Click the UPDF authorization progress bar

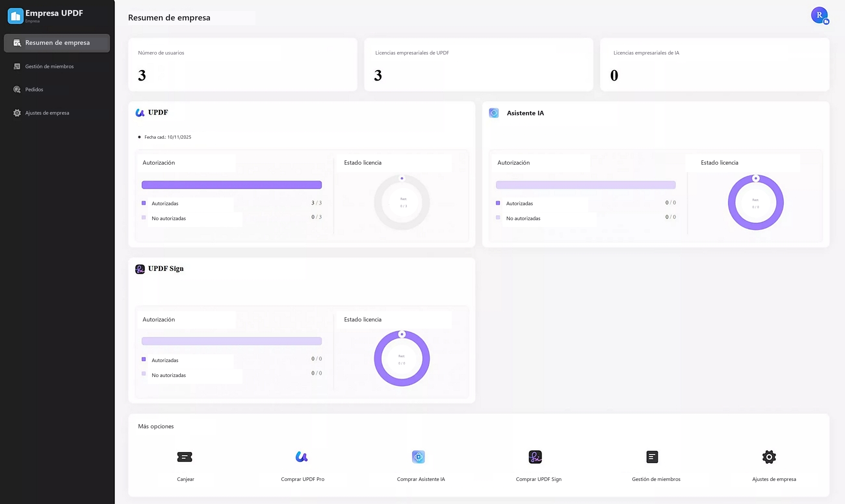tap(231, 185)
